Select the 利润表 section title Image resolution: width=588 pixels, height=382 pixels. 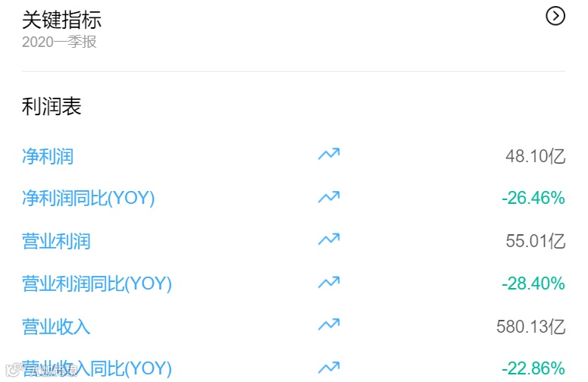click(x=52, y=106)
